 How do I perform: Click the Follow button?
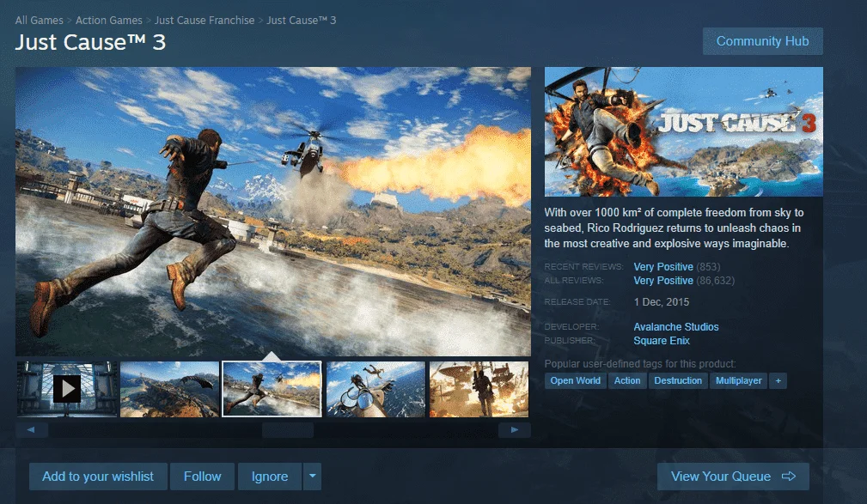click(203, 477)
